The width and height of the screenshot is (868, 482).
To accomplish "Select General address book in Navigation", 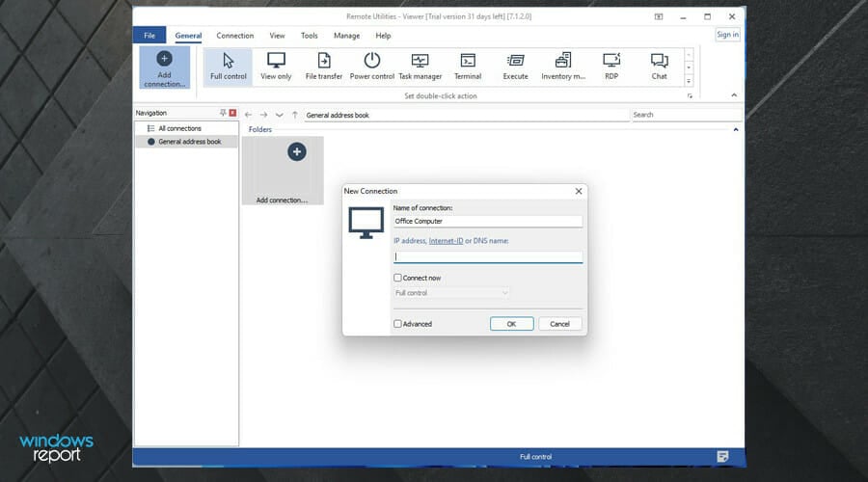I will [186, 142].
